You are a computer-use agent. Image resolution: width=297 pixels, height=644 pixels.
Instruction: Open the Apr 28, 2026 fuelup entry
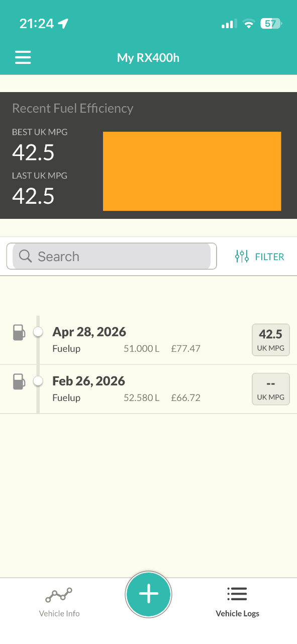(148, 340)
